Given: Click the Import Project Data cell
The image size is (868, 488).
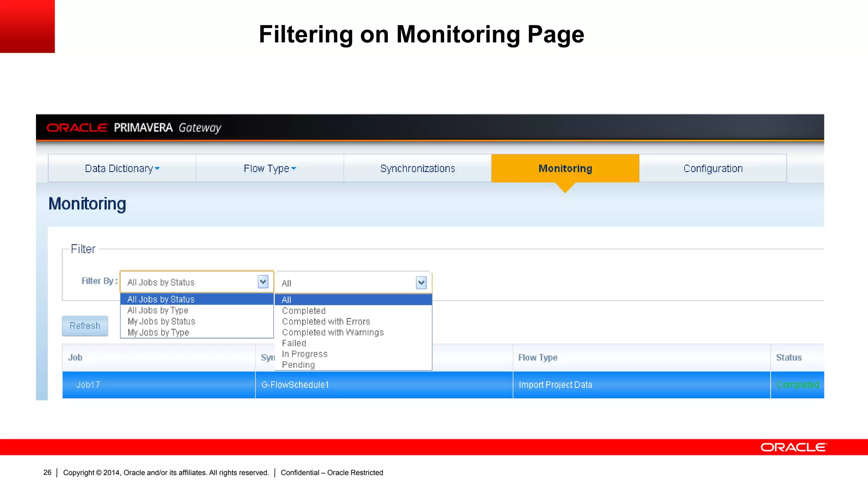Looking at the screenshot, I should point(641,385).
